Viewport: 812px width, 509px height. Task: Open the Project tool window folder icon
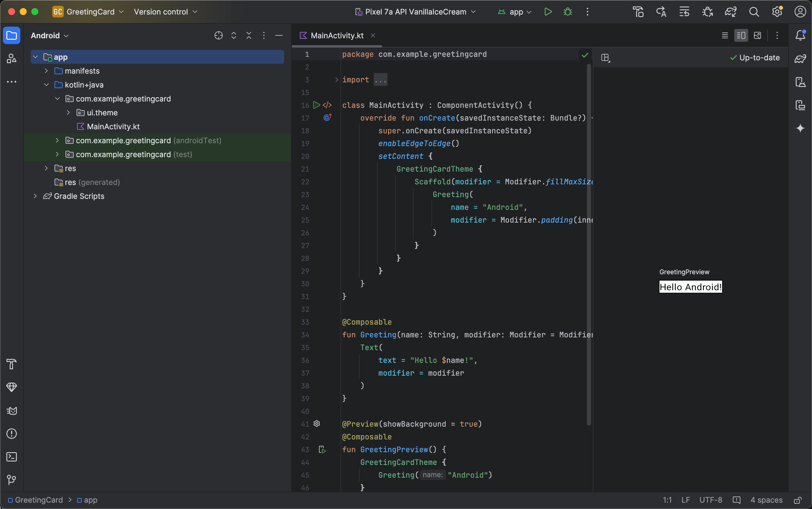point(11,35)
